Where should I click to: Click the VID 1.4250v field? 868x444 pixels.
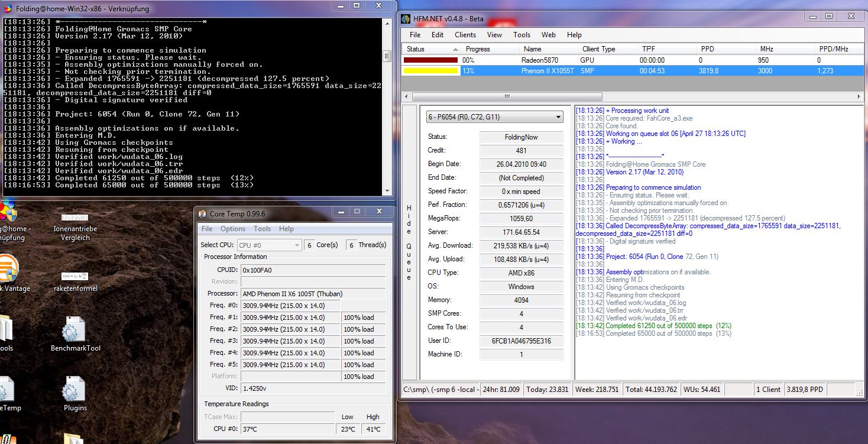tap(313, 388)
